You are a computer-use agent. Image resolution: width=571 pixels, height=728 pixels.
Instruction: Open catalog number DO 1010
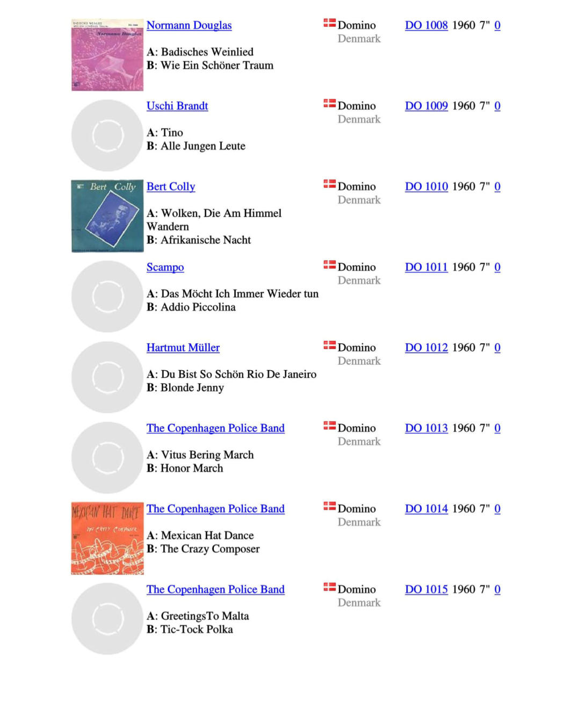[427, 186]
